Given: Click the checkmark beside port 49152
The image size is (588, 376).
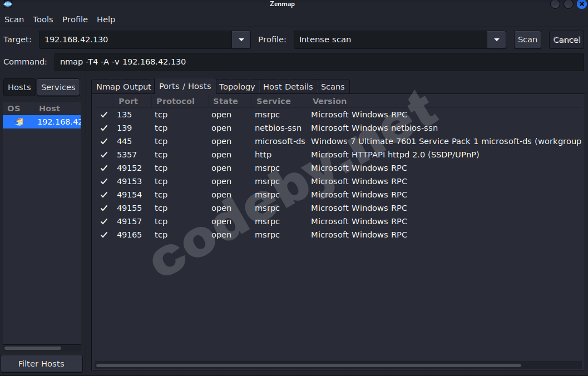Looking at the screenshot, I should coord(104,168).
